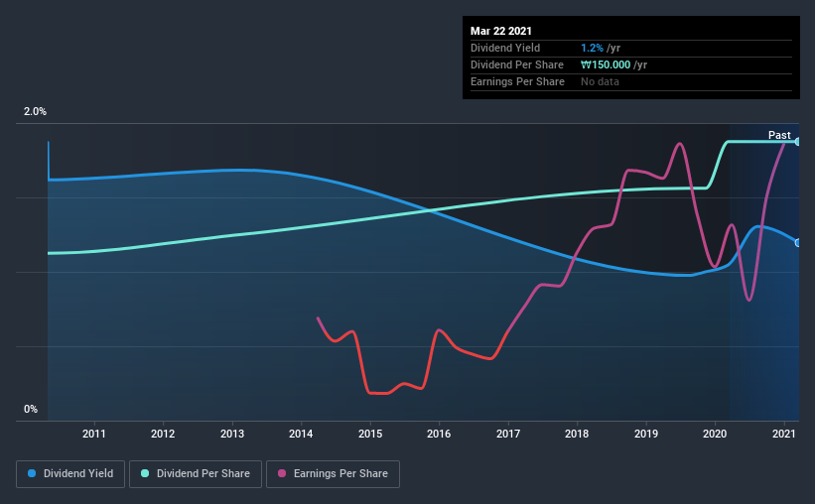Toggle the Dividend Yield legend button
The height and width of the screenshot is (504, 815).
coord(70,474)
